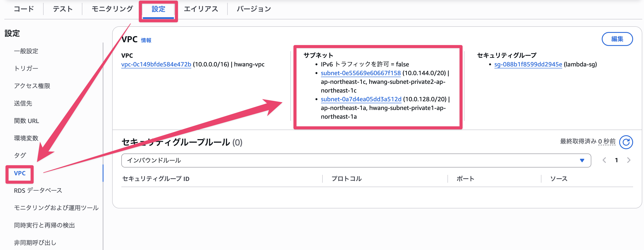This screenshot has width=644, height=250.
Task: Click the 編集 button for VPC
Action: pos(617,39)
